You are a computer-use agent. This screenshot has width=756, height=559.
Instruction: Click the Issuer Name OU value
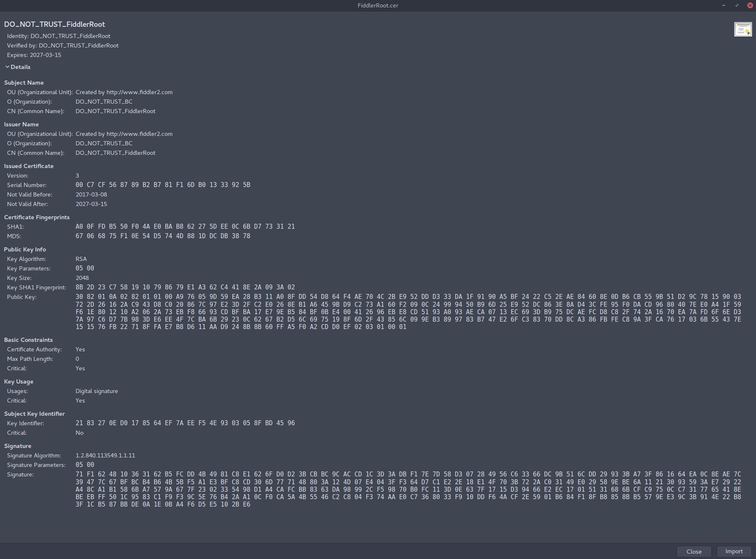[124, 134]
